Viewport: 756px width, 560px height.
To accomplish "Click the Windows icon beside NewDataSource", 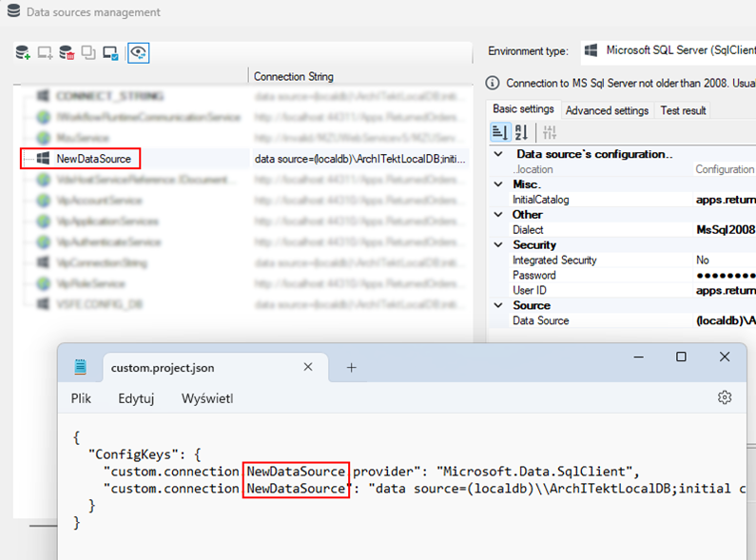I will point(43,158).
